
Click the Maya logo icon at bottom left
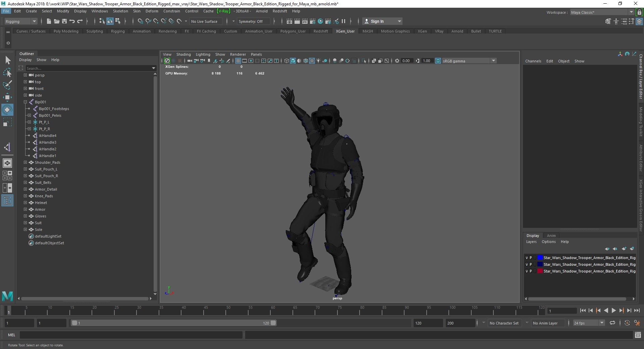pyautogui.click(x=7, y=296)
